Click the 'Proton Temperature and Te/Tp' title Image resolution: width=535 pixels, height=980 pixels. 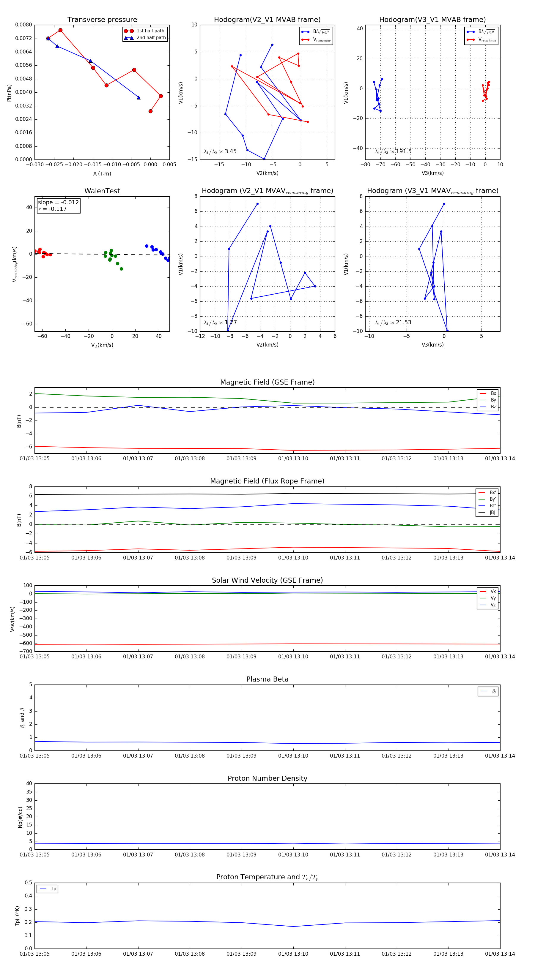click(267, 877)
